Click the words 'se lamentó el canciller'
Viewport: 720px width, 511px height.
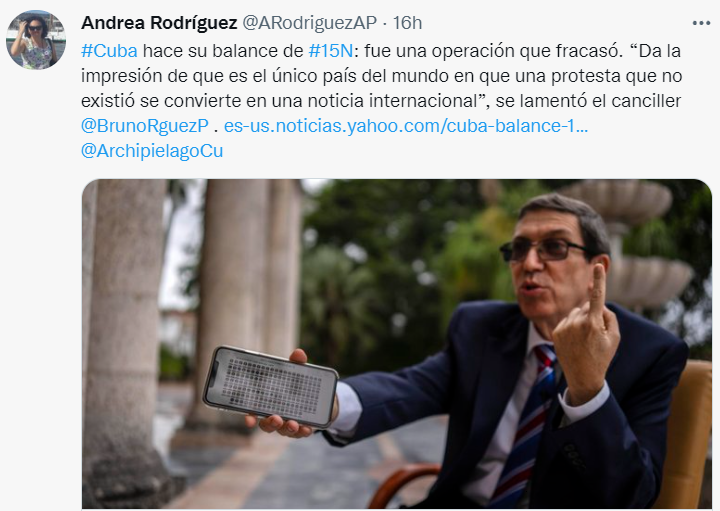coord(588,101)
